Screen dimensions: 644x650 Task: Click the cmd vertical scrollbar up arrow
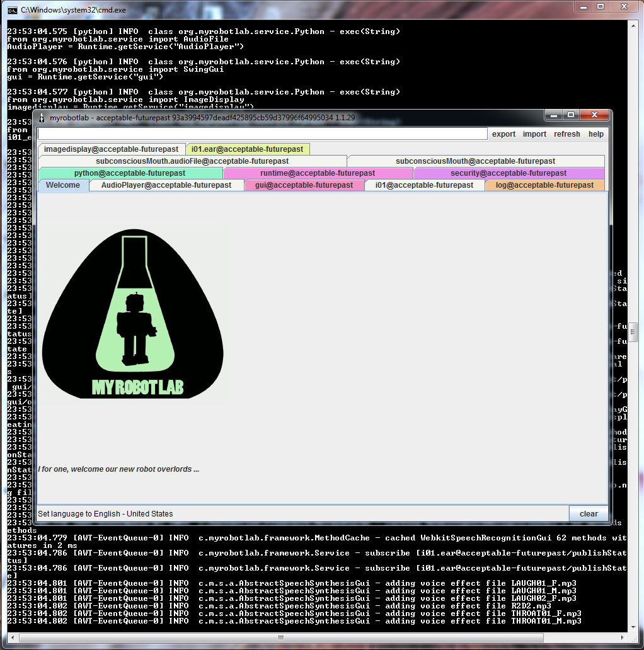(x=633, y=26)
